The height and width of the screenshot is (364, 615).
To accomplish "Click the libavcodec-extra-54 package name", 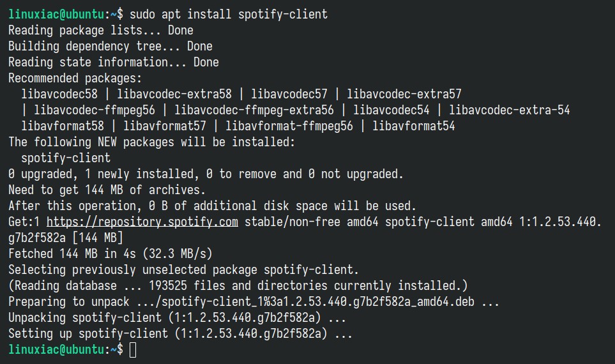I will [509, 110].
